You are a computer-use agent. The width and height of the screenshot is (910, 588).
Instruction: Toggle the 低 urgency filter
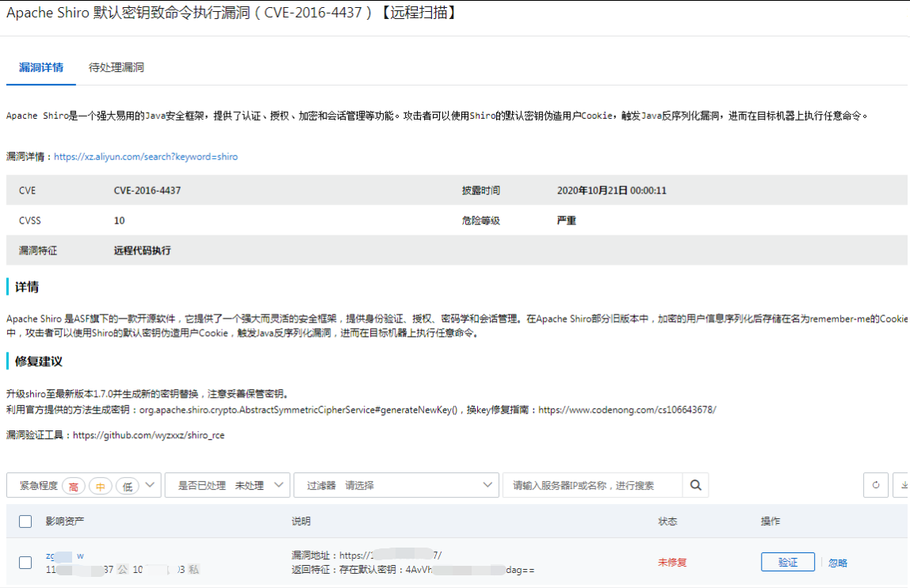click(x=128, y=487)
